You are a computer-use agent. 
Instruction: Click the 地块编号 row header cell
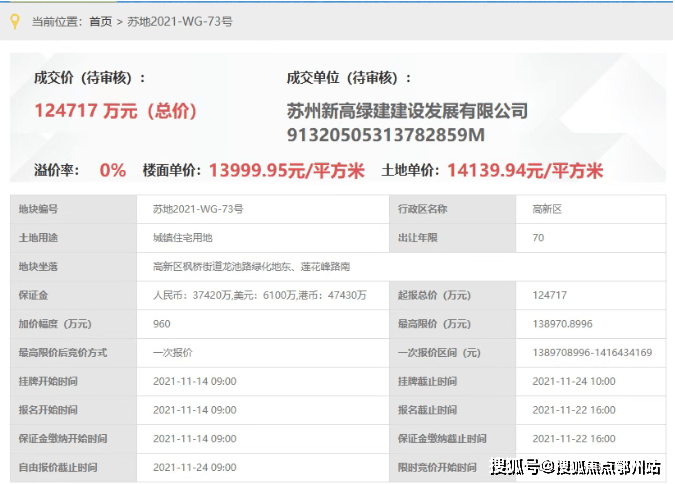pyautogui.click(x=38, y=209)
